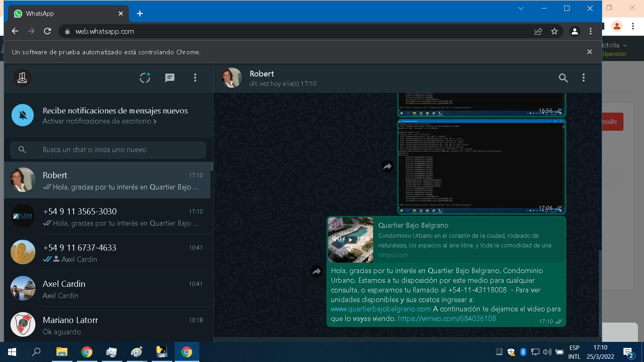Close the WhatsApp browser tab

tap(120, 14)
